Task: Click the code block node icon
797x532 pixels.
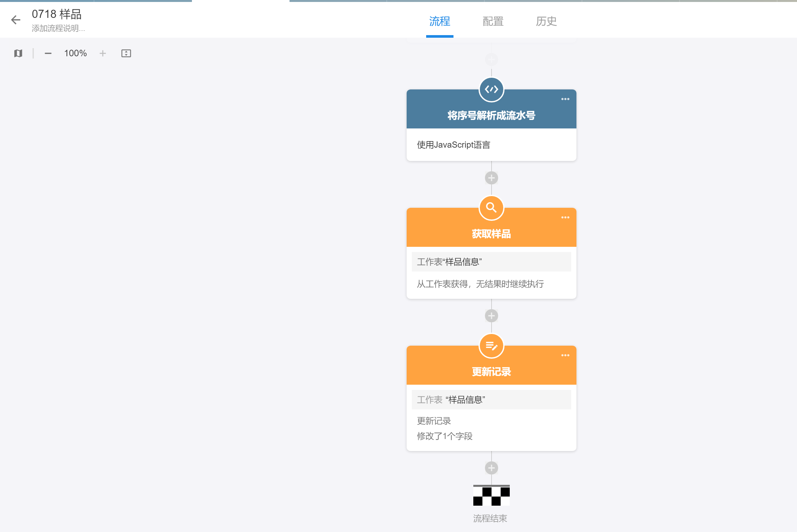Action: pyautogui.click(x=491, y=89)
